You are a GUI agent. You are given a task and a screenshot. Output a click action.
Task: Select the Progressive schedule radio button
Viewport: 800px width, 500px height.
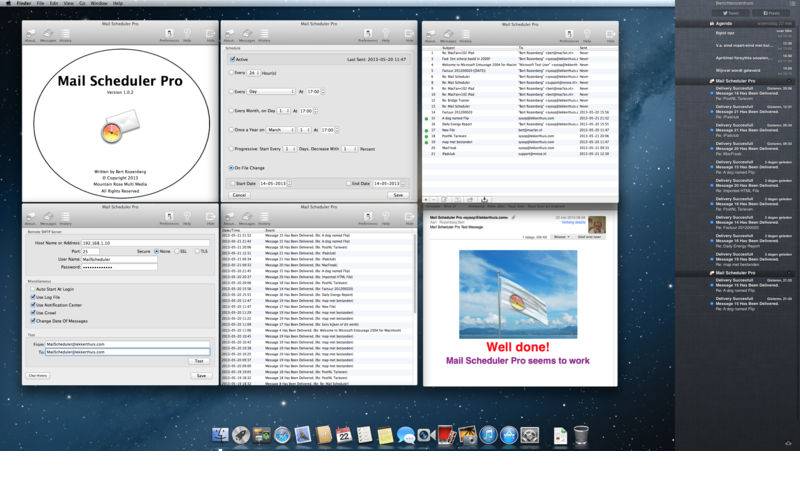(232, 149)
